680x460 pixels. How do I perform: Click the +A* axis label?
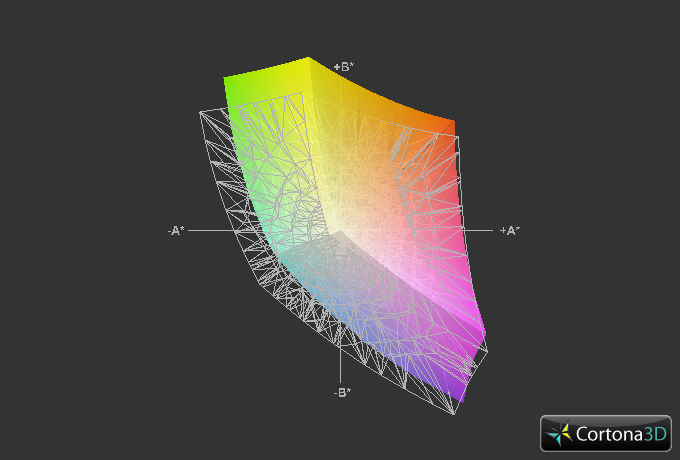(510, 230)
